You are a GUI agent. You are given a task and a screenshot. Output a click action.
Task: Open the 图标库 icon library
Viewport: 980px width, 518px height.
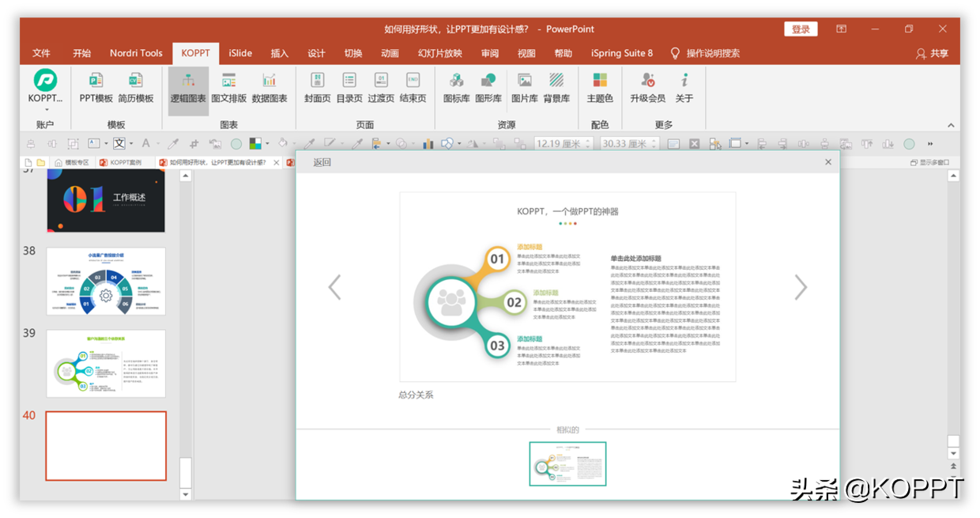pyautogui.click(x=456, y=88)
